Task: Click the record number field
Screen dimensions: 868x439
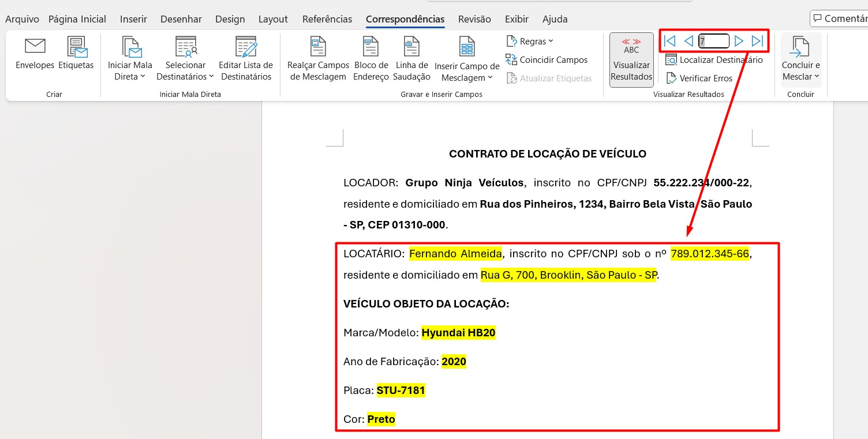Action: (714, 41)
